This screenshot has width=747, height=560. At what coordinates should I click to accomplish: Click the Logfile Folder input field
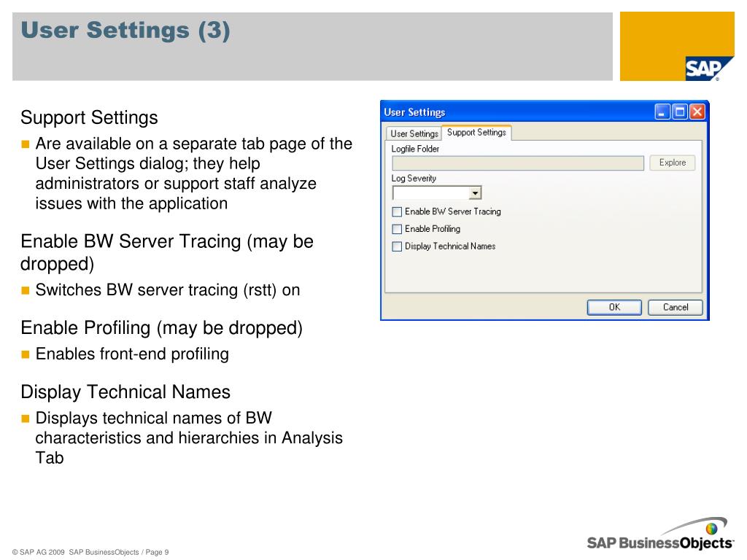(517, 163)
